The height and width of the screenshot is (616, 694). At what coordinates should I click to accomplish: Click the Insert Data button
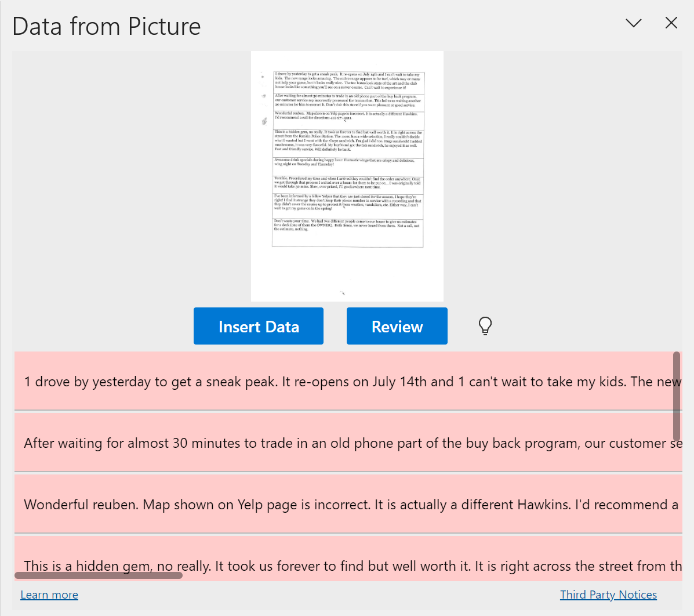pyautogui.click(x=259, y=327)
